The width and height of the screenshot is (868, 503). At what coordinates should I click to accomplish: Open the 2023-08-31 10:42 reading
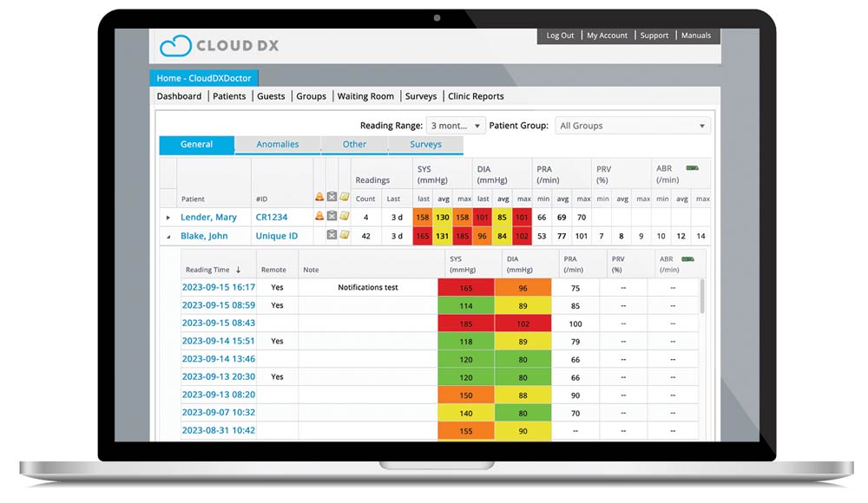click(219, 430)
